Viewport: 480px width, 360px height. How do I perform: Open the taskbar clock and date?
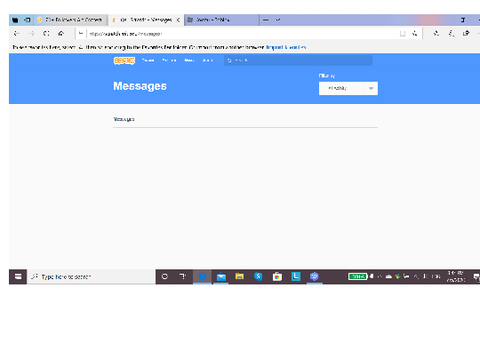456,277
